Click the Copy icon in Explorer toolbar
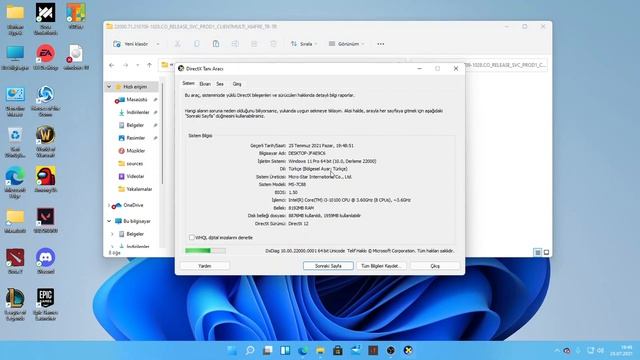Image resolution: width=640 pixels, height=360 pixels. 197,44
